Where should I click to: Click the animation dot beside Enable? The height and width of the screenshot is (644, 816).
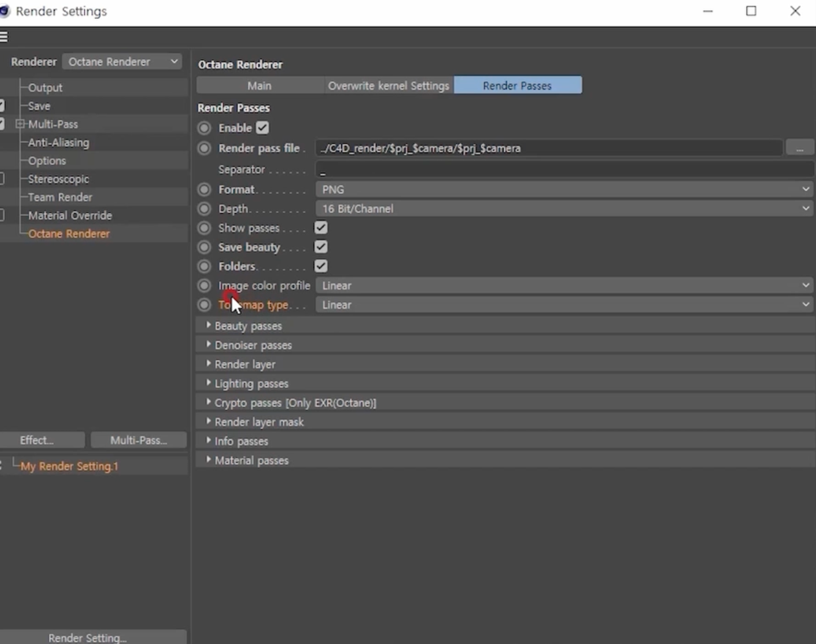205,128
